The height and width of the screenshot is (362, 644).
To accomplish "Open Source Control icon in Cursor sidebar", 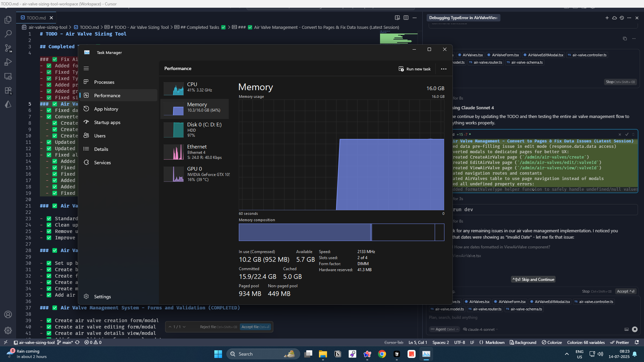I will [x=8, y=48].
